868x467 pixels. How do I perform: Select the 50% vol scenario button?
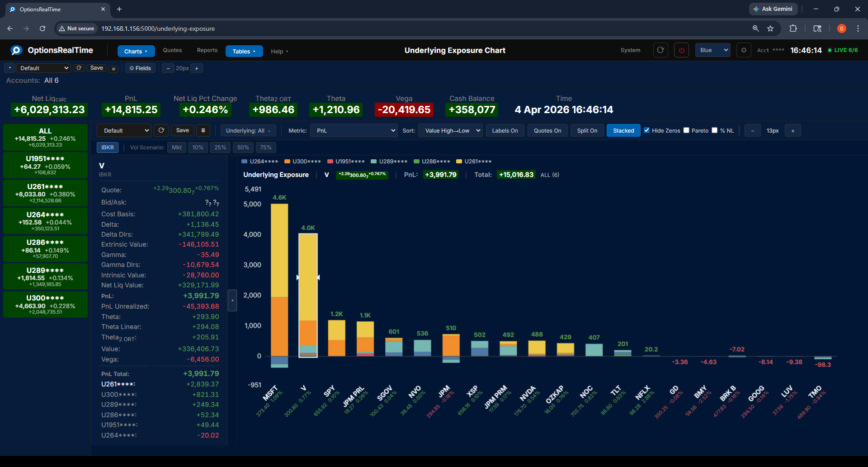[x=243, y=148]
